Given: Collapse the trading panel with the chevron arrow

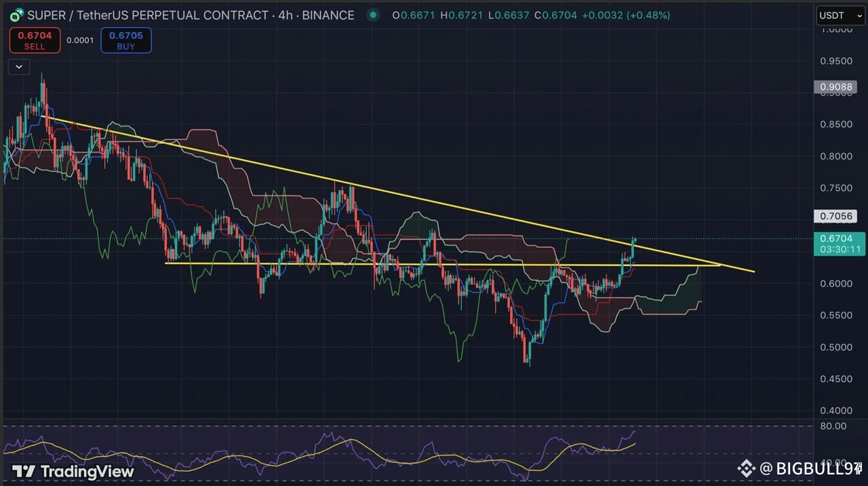Looking at the screenshot, I should coord(18,67).
